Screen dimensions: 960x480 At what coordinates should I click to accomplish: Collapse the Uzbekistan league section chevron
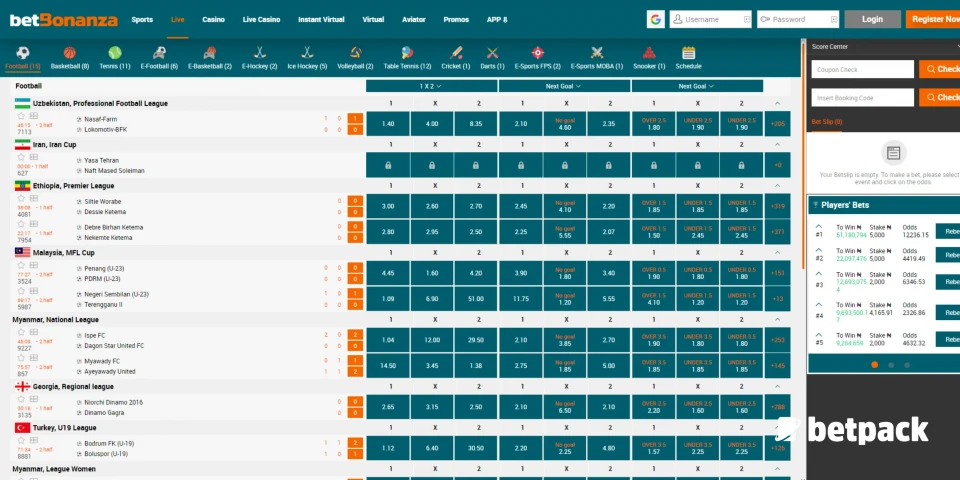[778, 104]
